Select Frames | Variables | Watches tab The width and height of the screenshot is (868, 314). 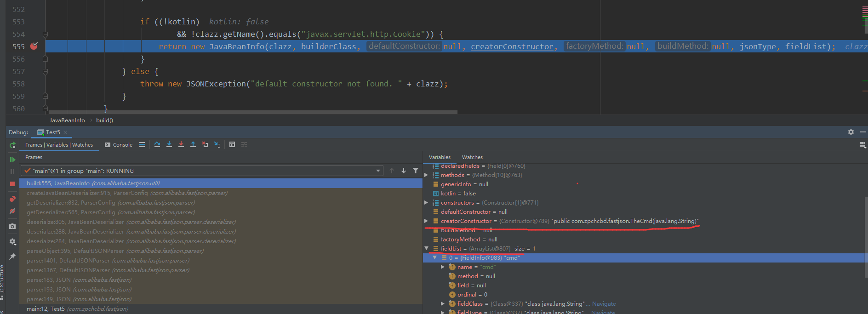tap(59, 145)
